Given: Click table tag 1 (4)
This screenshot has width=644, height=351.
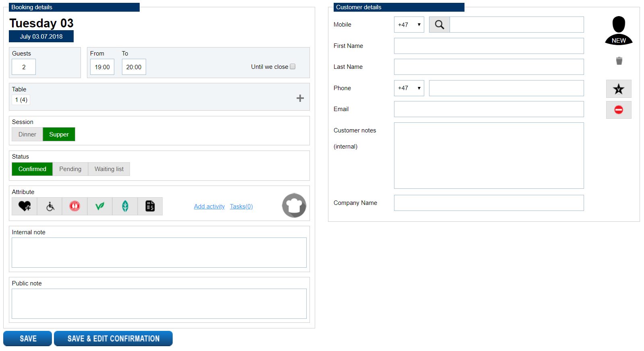Looking at the screenshot, I should pos(21,100).
